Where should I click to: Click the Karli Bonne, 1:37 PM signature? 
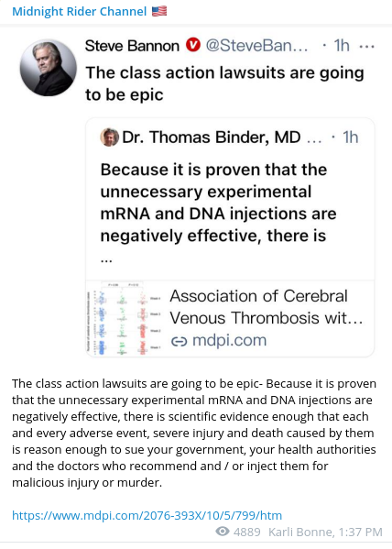click(x=325, y=533)
